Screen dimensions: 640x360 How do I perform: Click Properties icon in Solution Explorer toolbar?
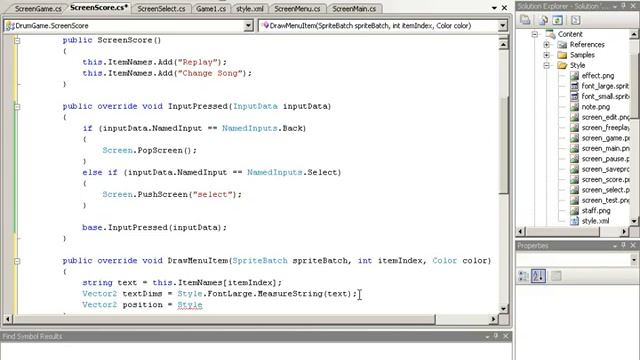pos(525,20)
